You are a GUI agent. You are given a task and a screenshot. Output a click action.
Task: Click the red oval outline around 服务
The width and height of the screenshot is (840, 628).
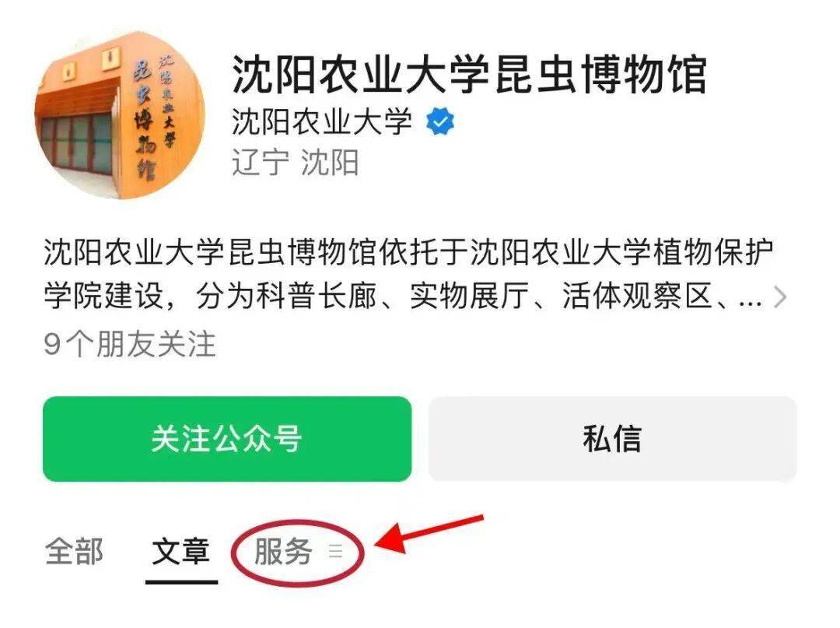point(298,553)
